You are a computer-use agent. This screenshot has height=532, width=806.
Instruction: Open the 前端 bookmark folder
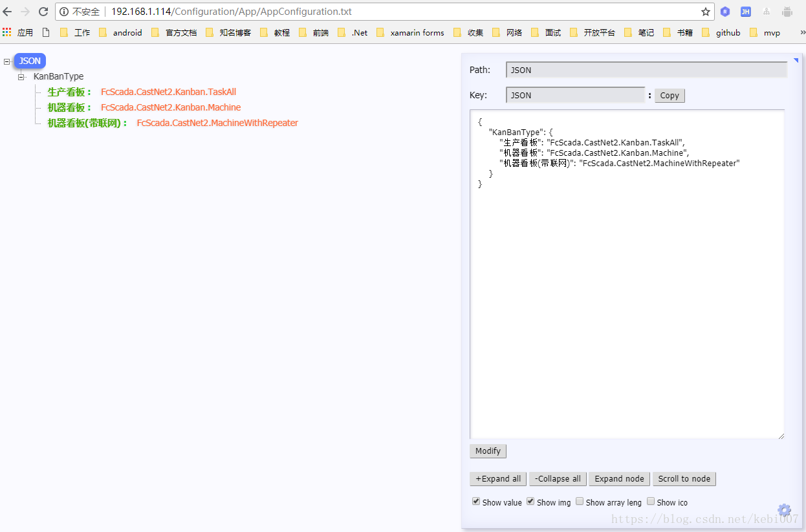tap(314, 32)
